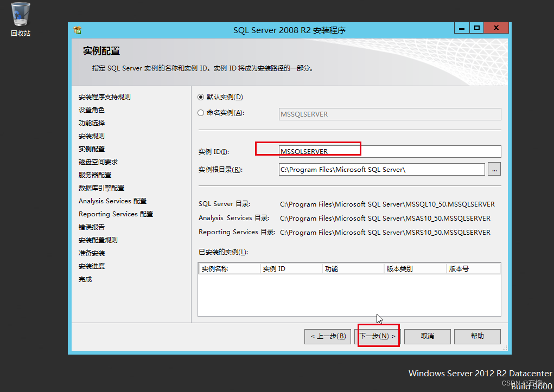554x392 pixels.
Task: Select 功能选择 step in sidebar
Action: 92,123
